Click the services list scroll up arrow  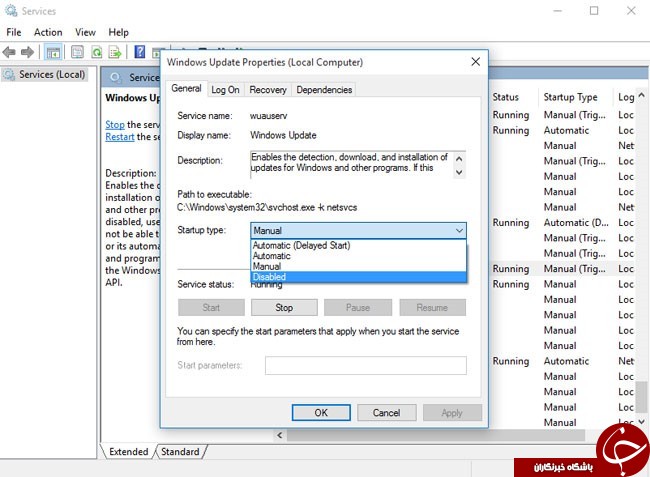click(x=641, y=95)
